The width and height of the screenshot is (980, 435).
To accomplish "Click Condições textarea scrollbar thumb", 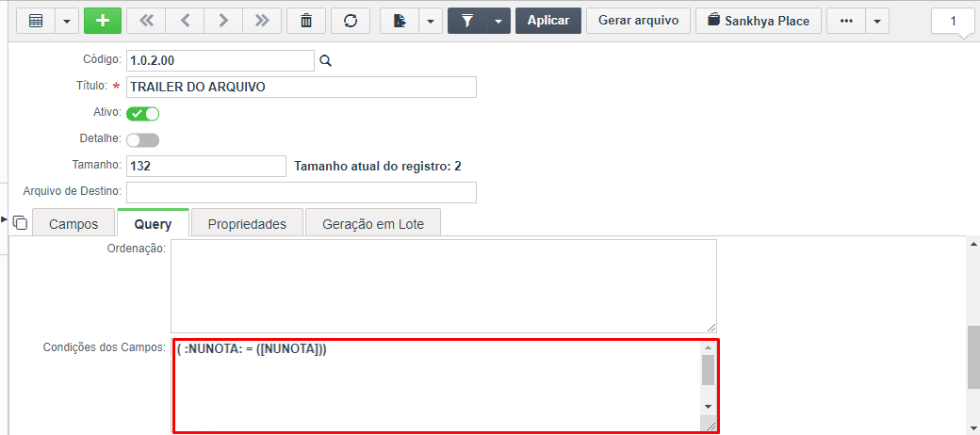I will pos(708,370).
